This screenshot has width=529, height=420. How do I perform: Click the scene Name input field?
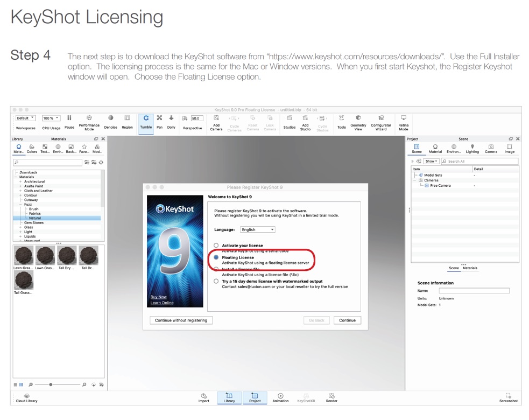(474, 291)
